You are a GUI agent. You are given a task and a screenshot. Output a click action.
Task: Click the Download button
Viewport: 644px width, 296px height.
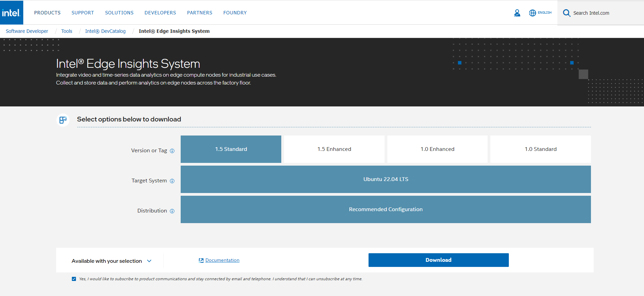pos(439,260)
